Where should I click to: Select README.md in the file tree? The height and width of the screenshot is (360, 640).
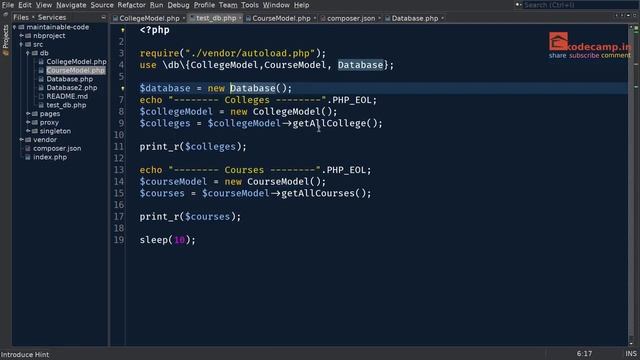click(x=67, y=96)
